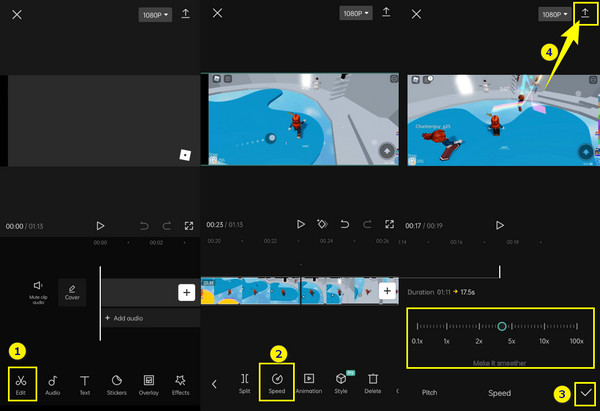Click the speed slider handle
600x411 pixels.
click(502, 326)
